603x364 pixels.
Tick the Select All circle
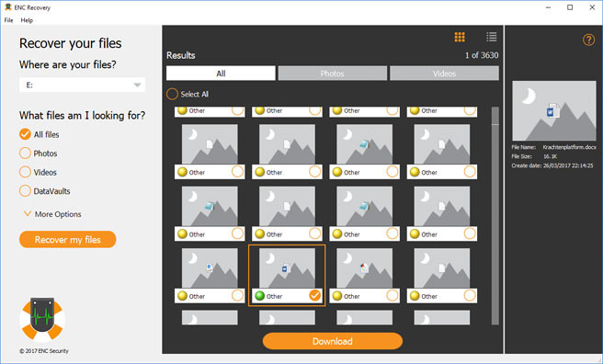172,94
